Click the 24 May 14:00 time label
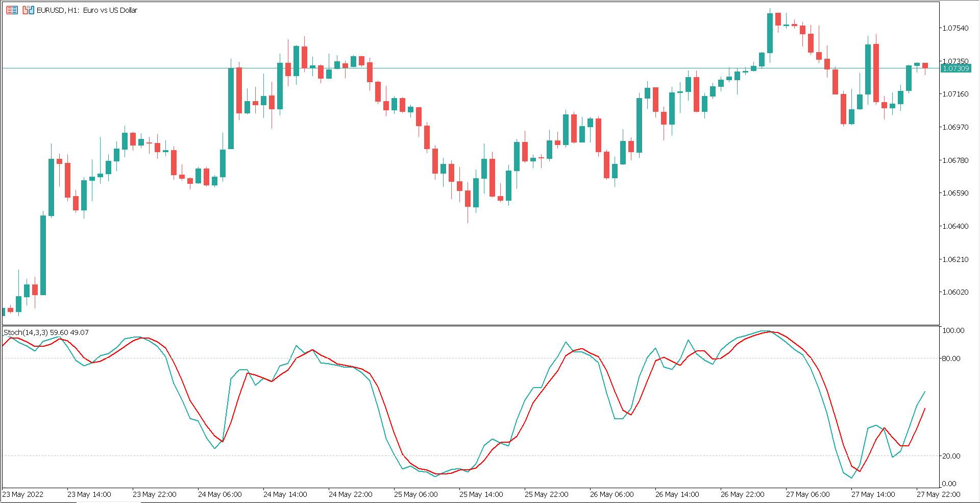The width and height of the screenshot is (980, 503). tap(285, 494)
